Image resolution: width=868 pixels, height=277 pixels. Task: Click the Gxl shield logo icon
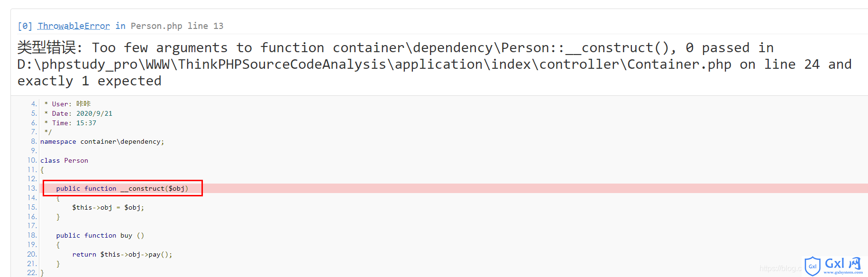pos(813,266)
